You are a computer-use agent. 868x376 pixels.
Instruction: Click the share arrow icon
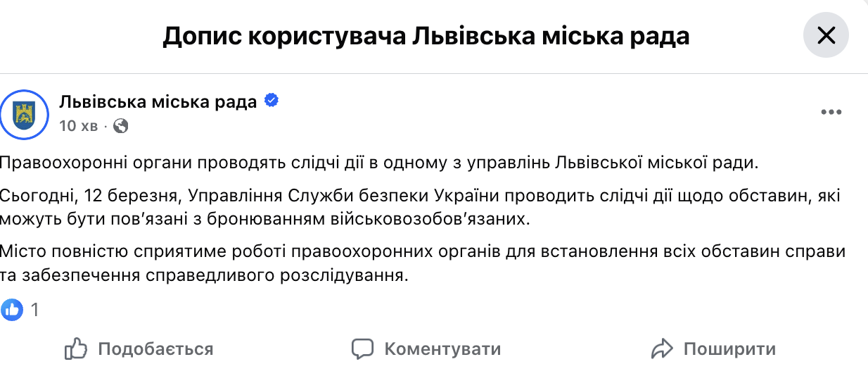point(663,348)
